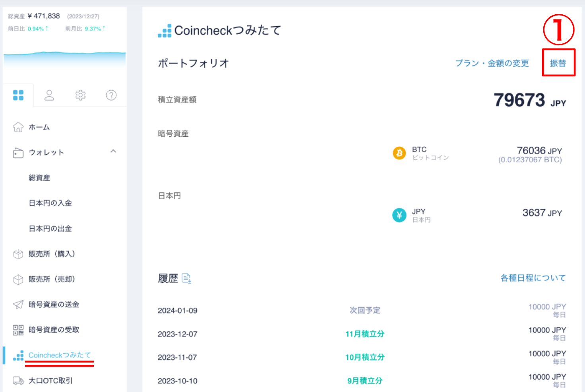This screenshot has height=392, width=585.
Task: Click history date 2023-11-07
Action: tap(177, 357)
